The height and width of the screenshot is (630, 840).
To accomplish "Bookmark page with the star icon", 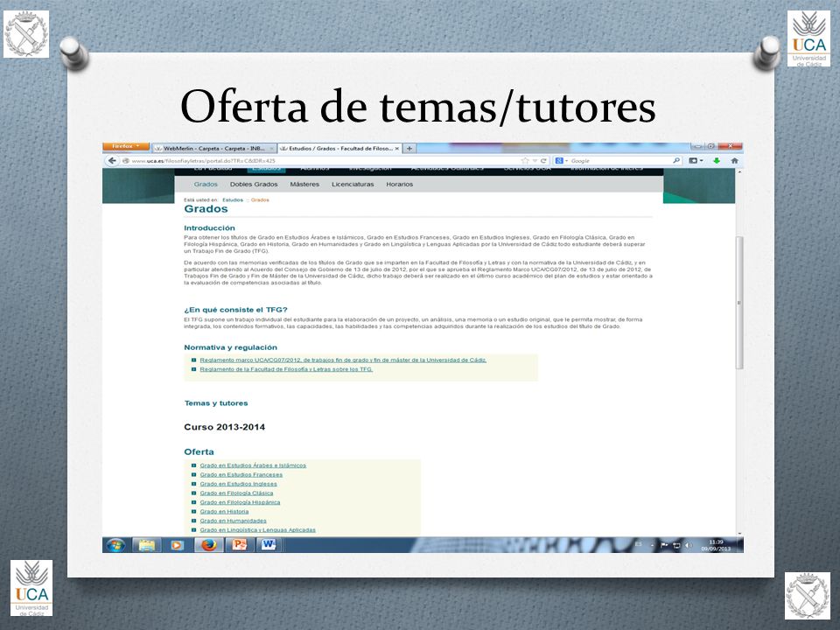I will tap(525, 161).
